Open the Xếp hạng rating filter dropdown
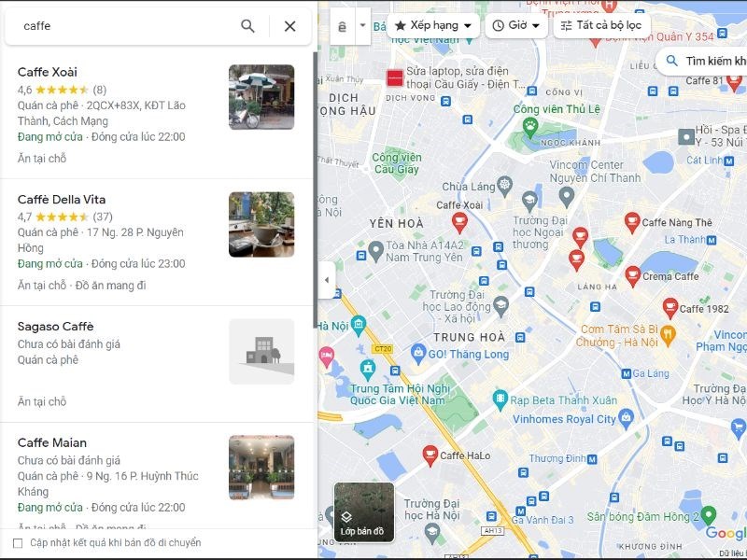The image size is (747, 560). (x=434, y=25)
